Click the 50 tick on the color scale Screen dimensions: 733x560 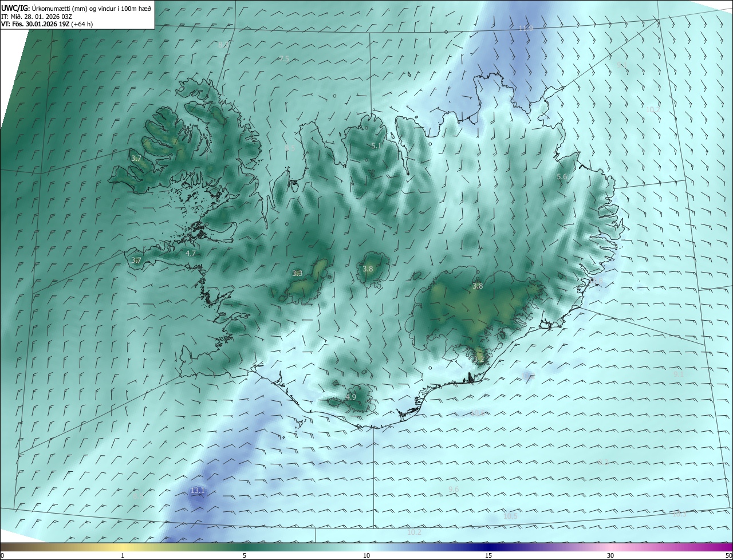pyautogui.click(x=729, y=555)
